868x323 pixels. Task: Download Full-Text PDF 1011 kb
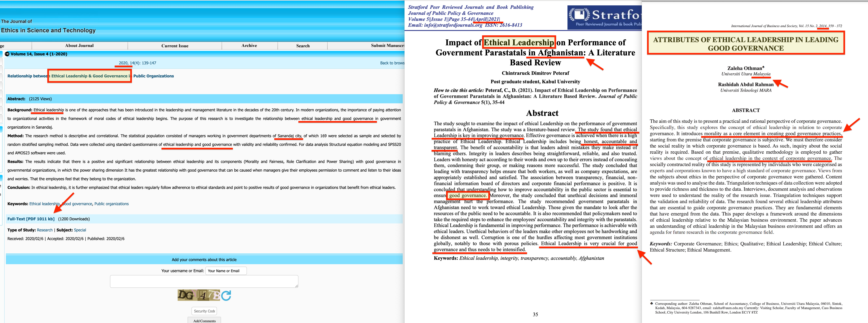31,219
